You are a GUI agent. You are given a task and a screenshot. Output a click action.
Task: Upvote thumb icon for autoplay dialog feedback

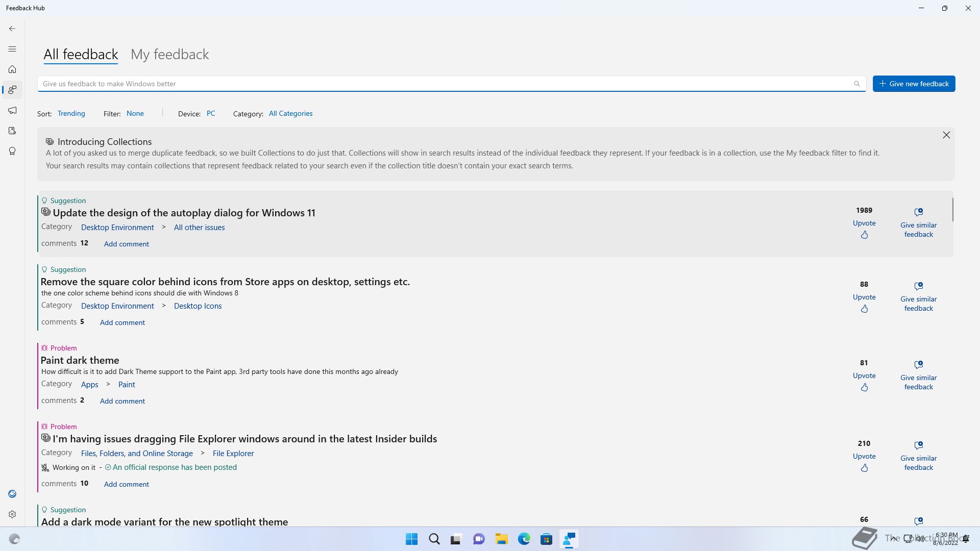[864, 235]
